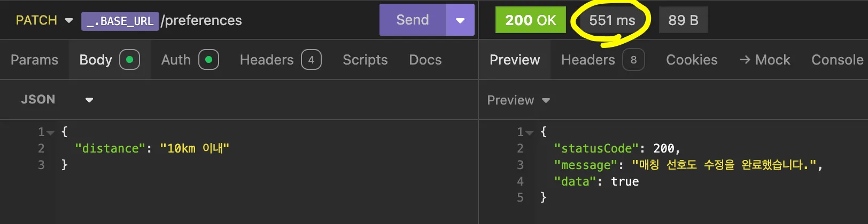Click the 89 B response size
This screenshot has width=868, height=224.
683,20
